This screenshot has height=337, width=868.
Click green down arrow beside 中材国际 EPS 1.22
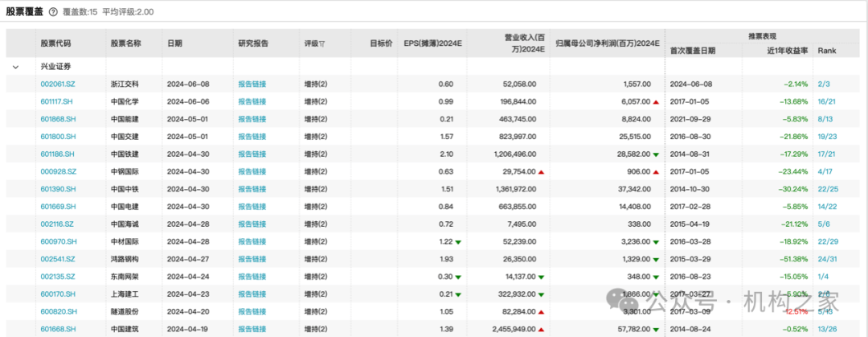tap(458, 242)
